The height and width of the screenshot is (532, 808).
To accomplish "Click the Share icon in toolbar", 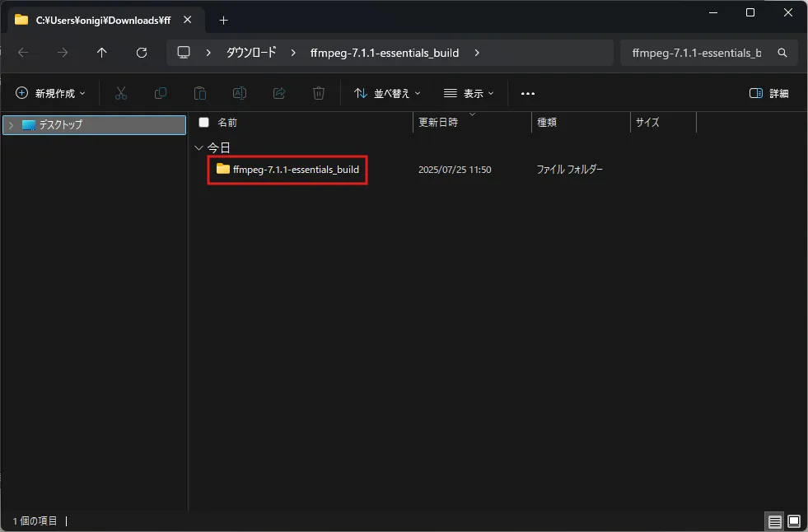I will pyautogui.click(x=279, y=93).
